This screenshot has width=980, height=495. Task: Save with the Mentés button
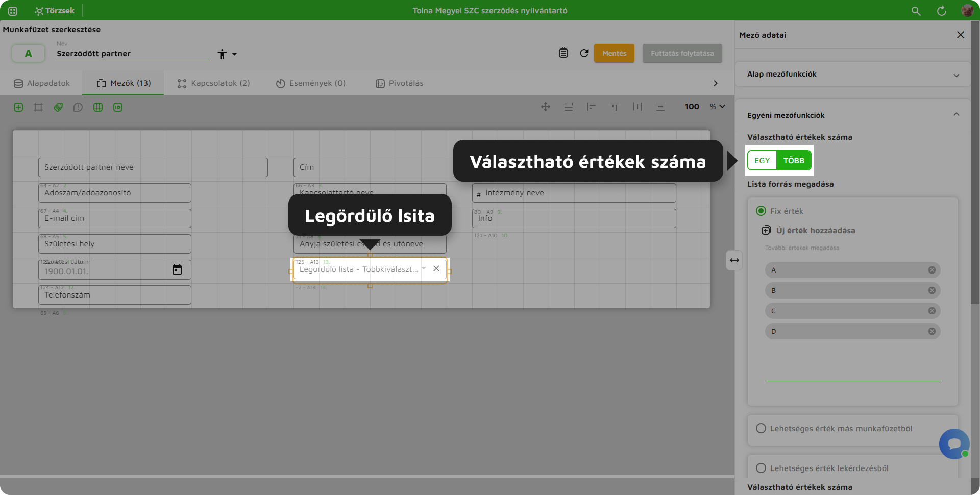(614, 53)
